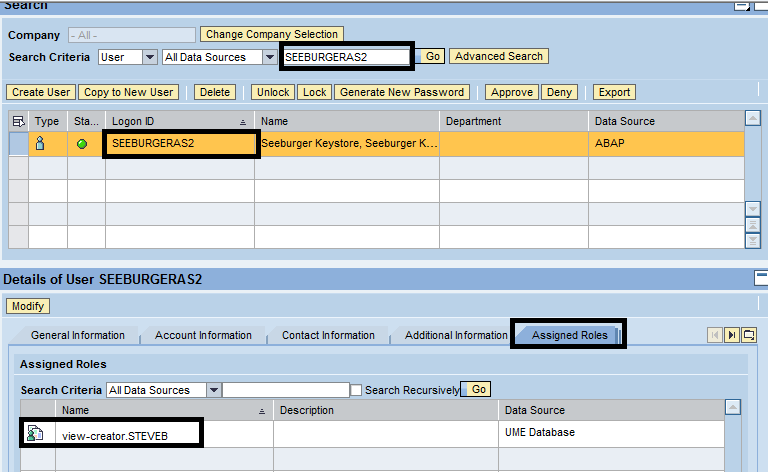The width and height of the screenshot is (768, 472).
Task: Switch to the General Information tab
Action: pyautogui.click(x=78, y=335)
